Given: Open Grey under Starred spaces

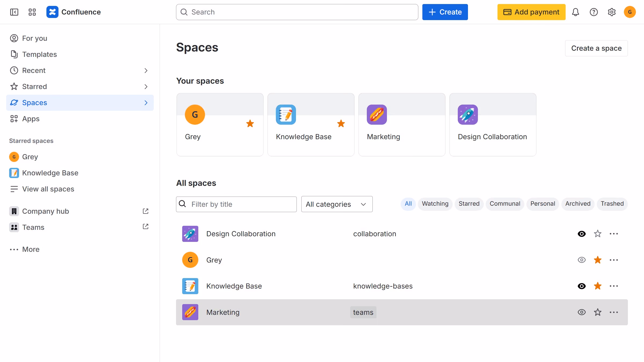Looking at the screenshot, I should pos(80,157).
